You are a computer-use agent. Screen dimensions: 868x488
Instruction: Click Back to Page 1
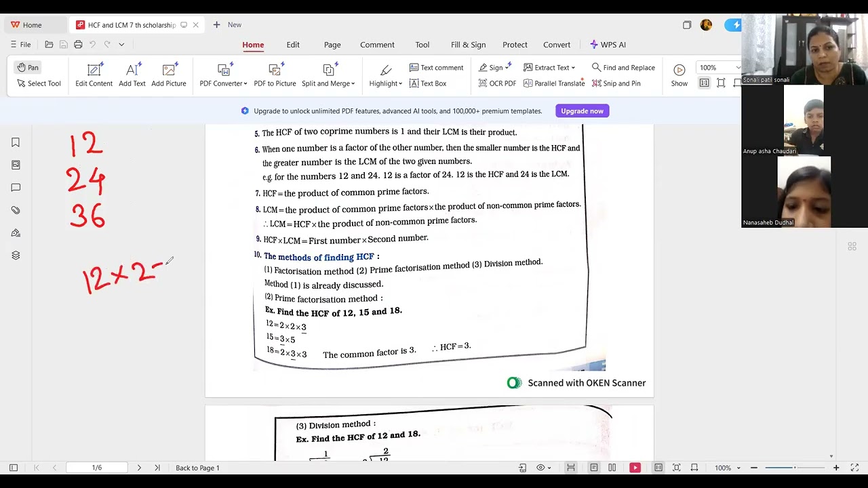[x=197, y=468]
